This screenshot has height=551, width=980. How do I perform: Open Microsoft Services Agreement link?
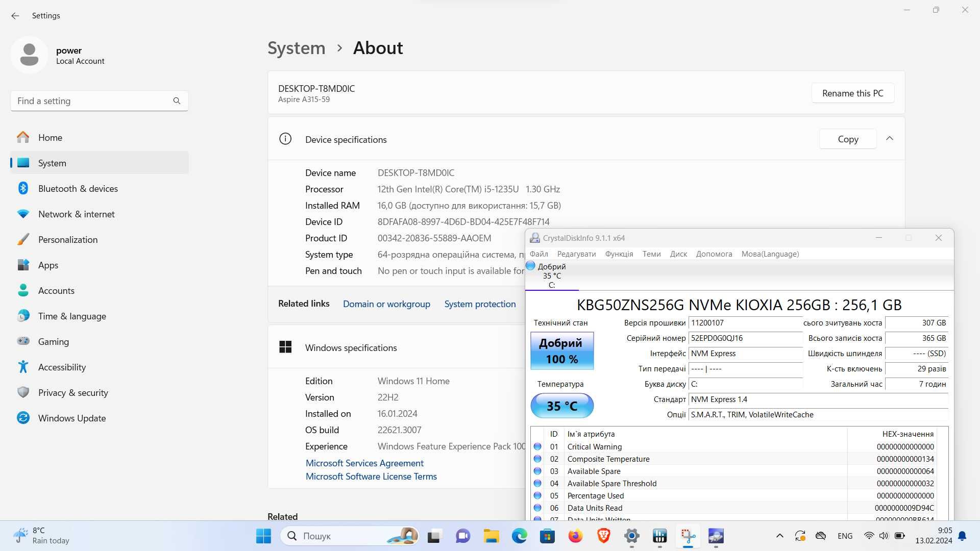[364, 463]
